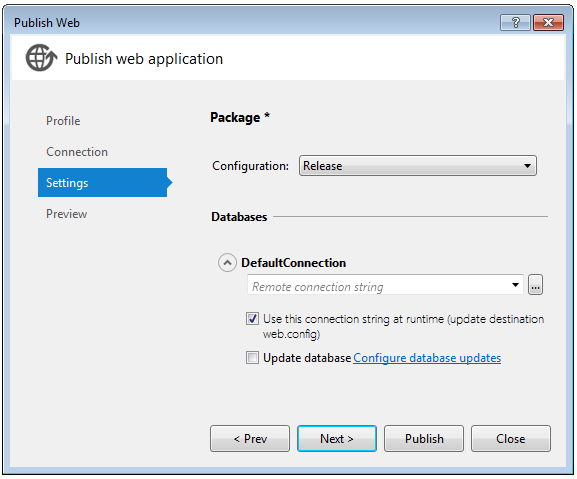Click the globe publish icon in header
This screenshot has width=577, height=479.
coord(41,58)
